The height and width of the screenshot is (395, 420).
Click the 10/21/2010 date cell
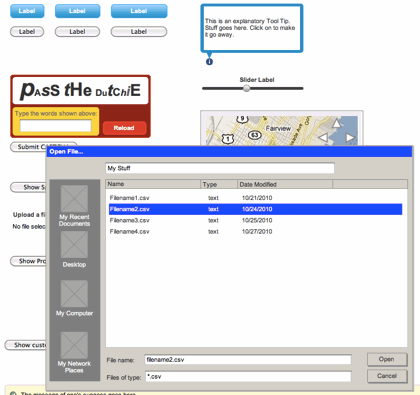pos(257,198)
